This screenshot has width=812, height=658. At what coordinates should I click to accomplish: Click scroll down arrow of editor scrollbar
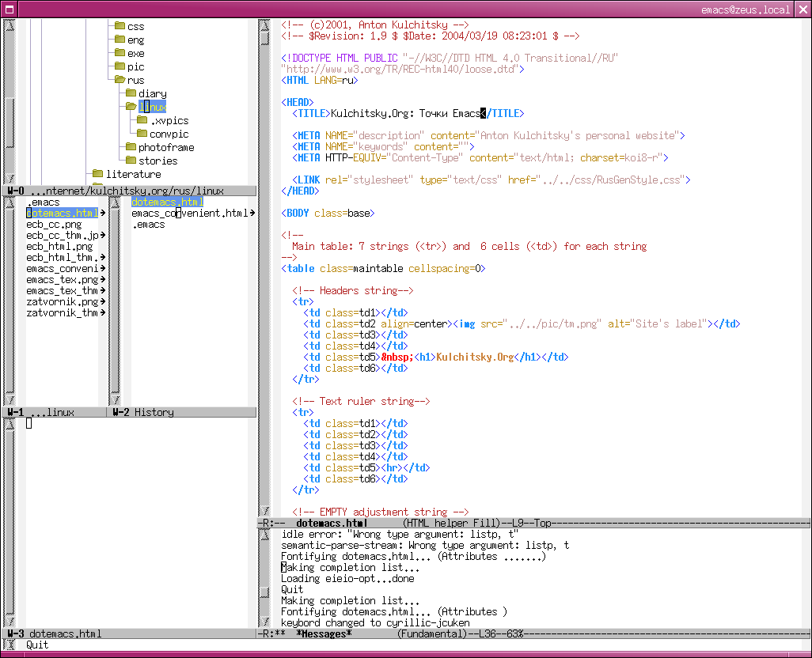coord(266,510)
